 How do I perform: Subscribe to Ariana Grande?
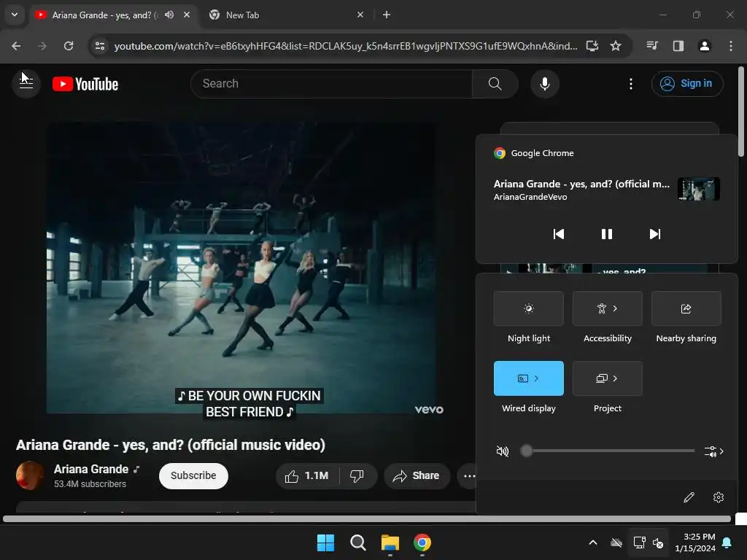tap(193, 475)
